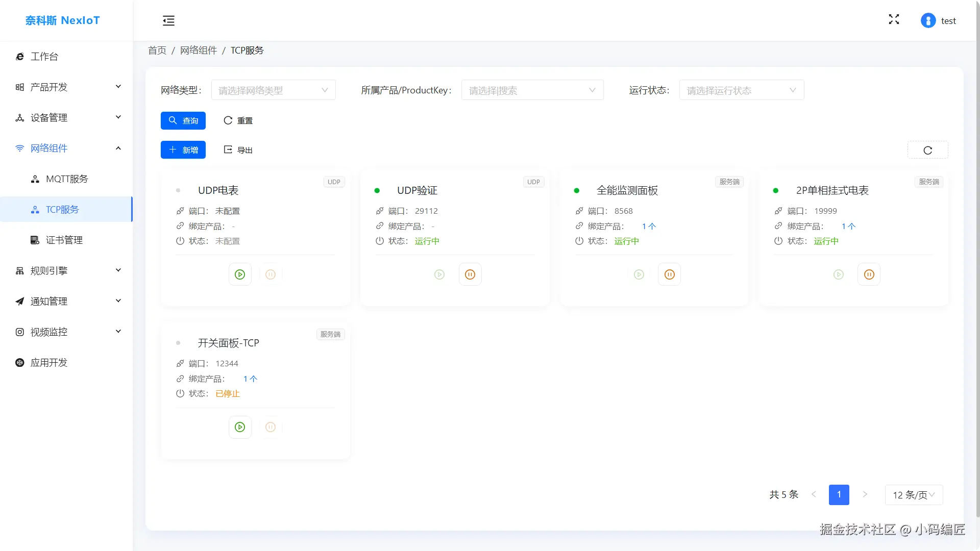
Task: Pause the 全能监测面板 service
Action: point(669,274)
